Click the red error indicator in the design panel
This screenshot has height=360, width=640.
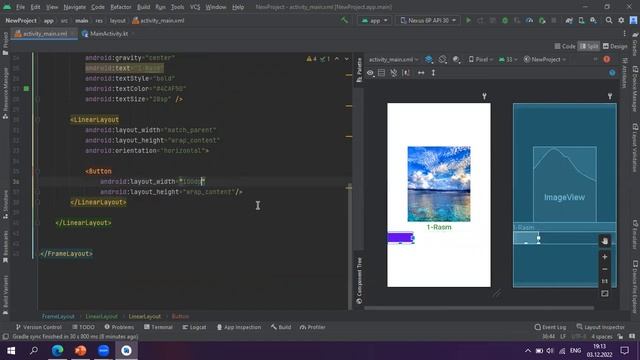click(x=607, y=60)
